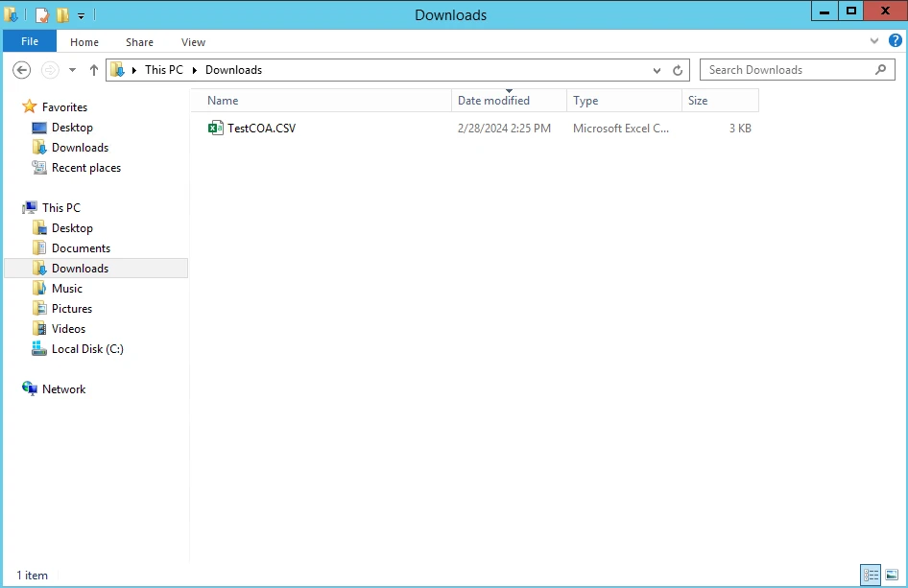Click the 2/28/2024 2:25 PM date cell
This screenshot has height=588, width=908.
tap(504, 128)
